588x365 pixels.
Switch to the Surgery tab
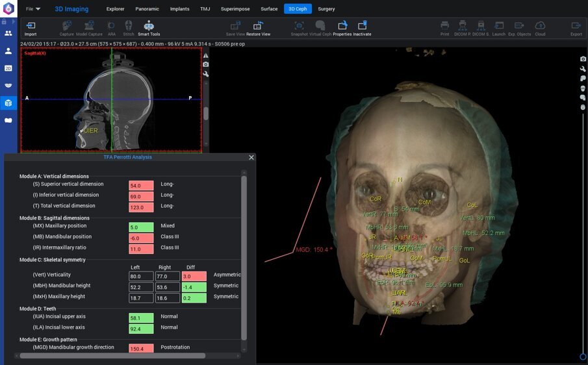click(x=326, y=9)
